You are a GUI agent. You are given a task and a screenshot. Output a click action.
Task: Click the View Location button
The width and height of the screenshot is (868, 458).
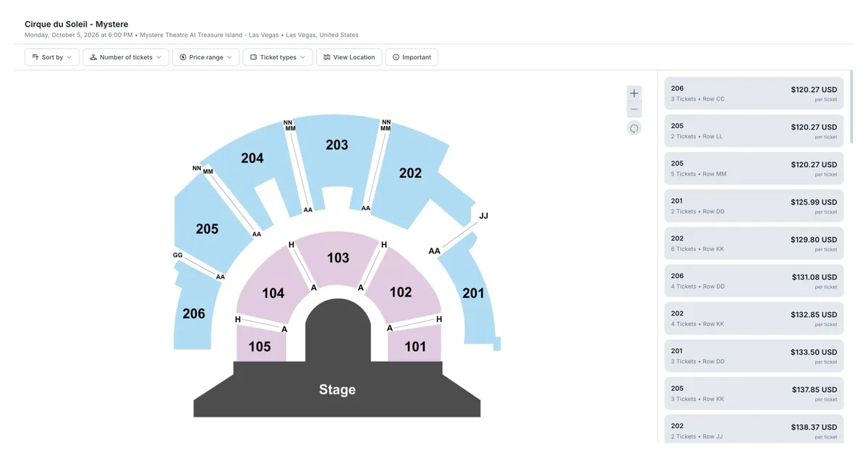point(349,57)
